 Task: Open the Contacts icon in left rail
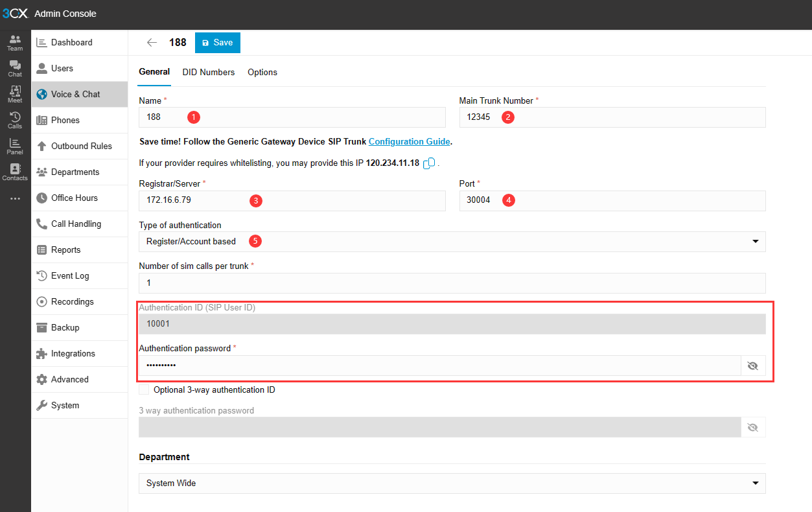coord(15,172)
